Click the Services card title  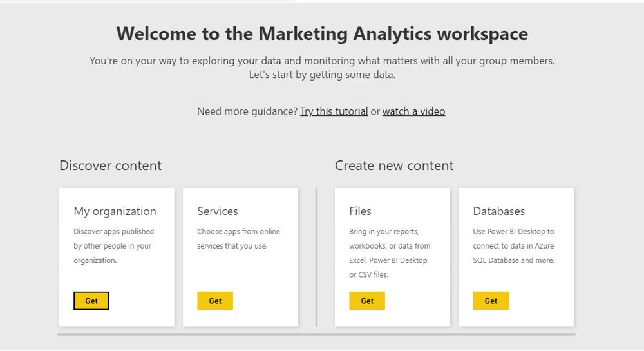(218, 211)
